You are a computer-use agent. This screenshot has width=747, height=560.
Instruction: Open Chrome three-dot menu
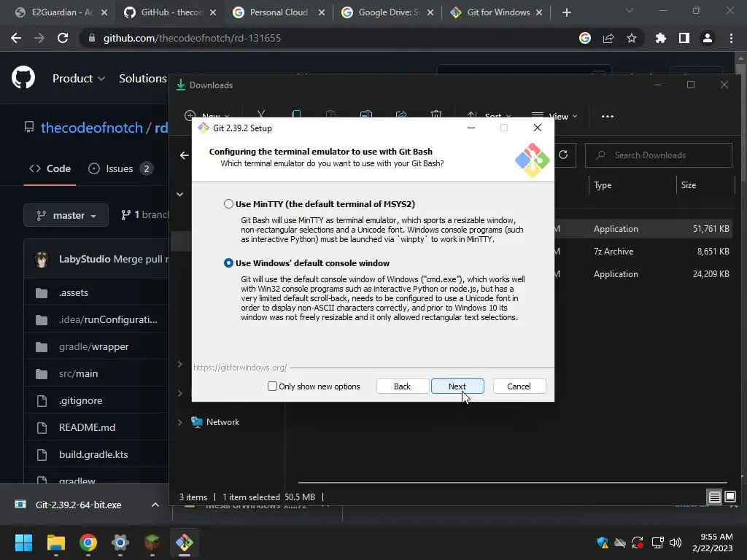click(x=731, y=38)
